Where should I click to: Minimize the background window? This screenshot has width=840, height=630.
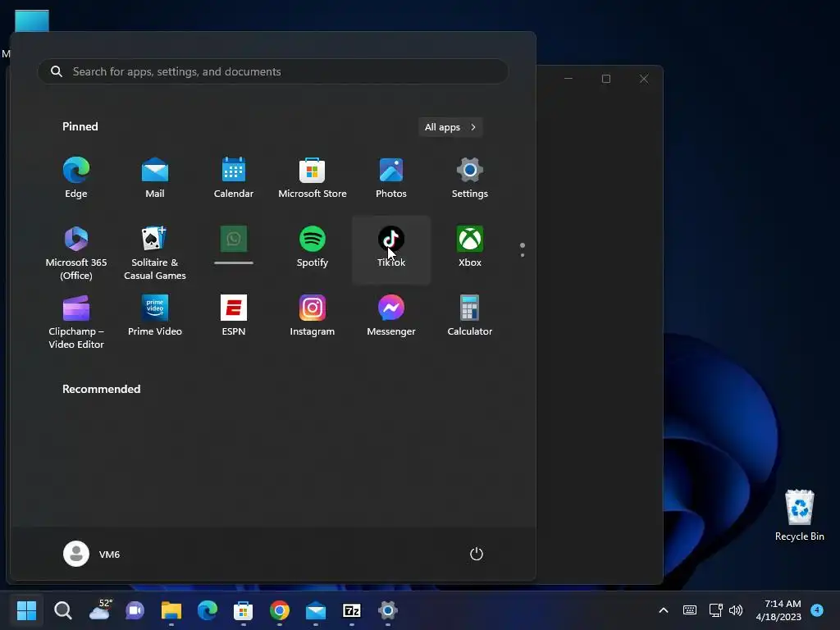tap(568, 79)
